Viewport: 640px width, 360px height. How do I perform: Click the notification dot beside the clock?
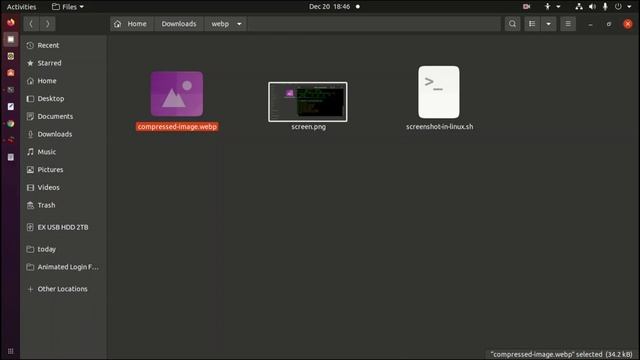[358, 7]
